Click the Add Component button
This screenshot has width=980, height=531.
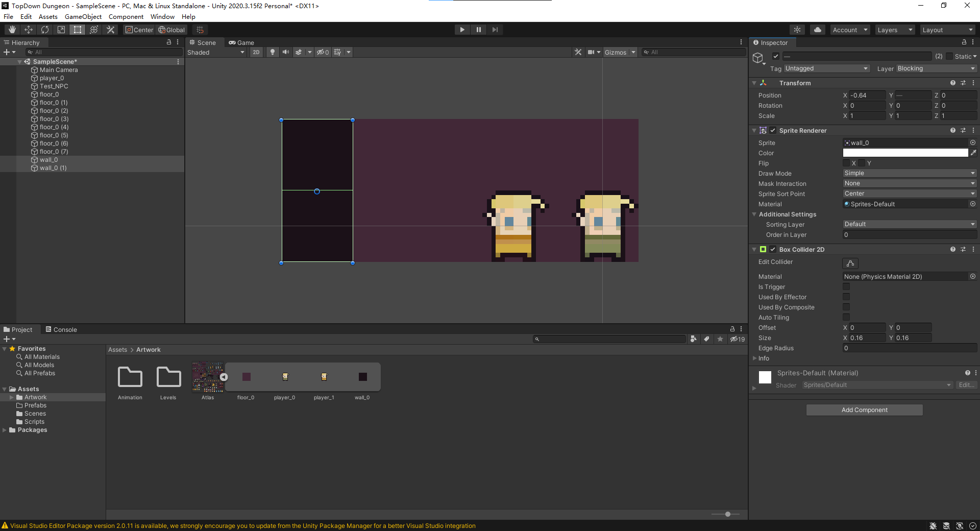864,410
